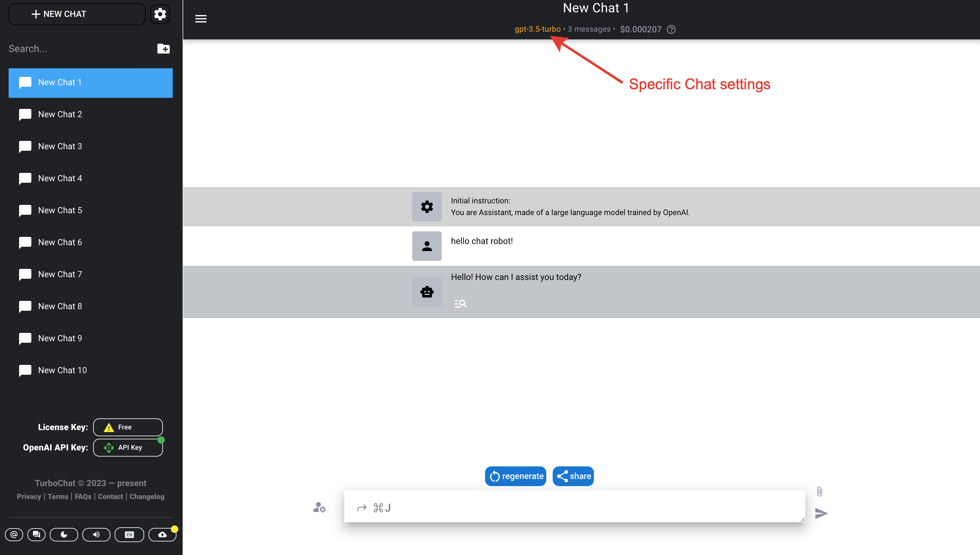Image resolution: width=980 pixels, height=555 pixels.
Task: Toggle dark mode moon button
Action: click(64, 534)
